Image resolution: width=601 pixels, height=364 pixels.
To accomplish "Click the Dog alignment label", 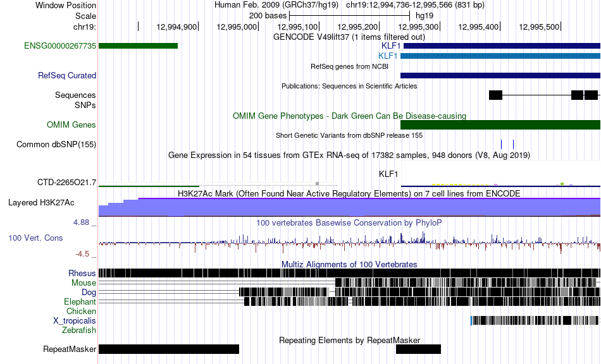I will 89,293.
